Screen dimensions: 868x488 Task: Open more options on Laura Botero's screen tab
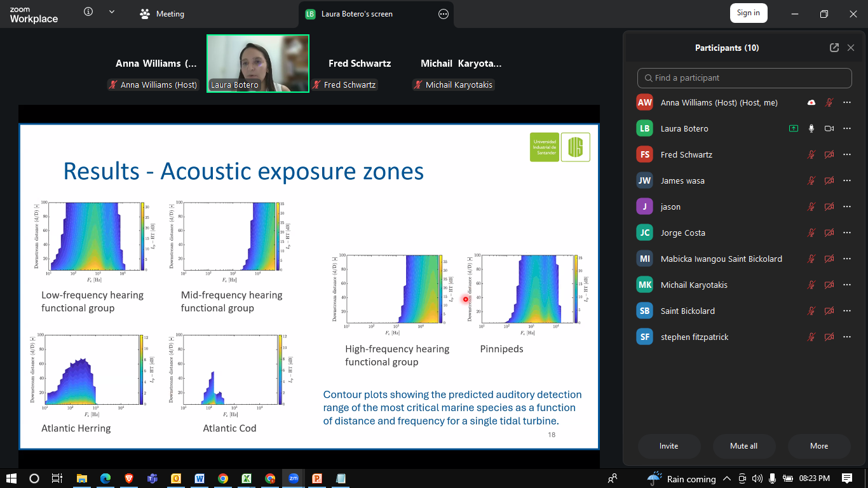[444, 14]
